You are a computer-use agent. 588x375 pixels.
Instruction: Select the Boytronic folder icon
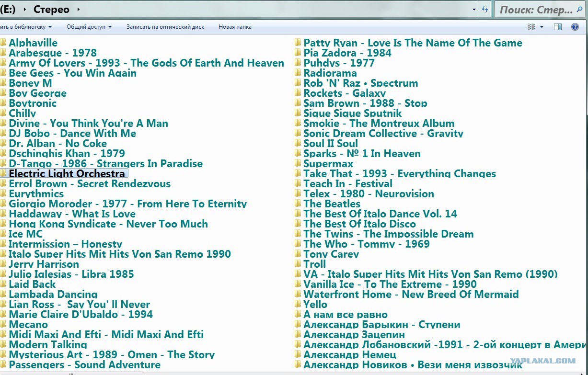[x=3, y=102]
